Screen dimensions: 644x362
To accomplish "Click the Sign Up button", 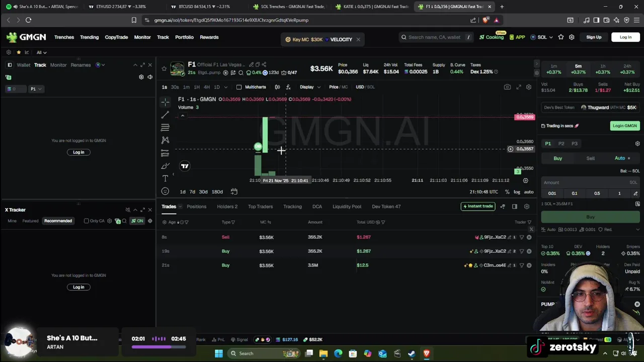I will 594,37.
